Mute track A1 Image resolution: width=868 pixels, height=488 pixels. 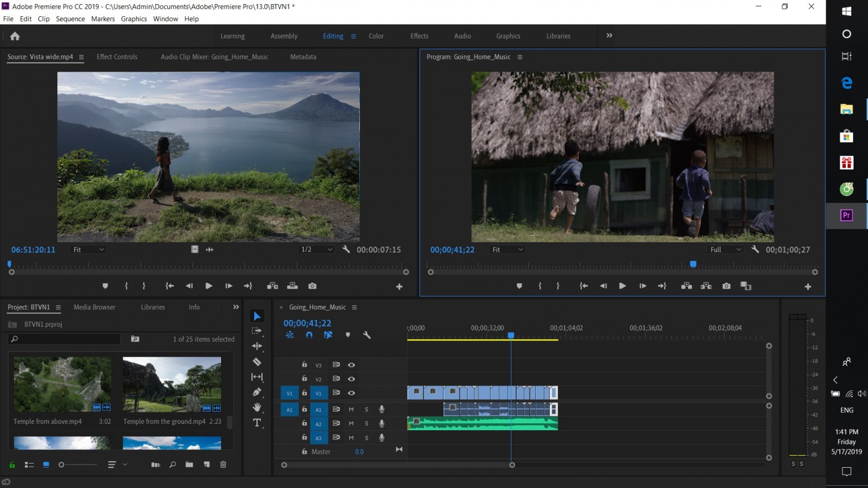pos(351,409)
